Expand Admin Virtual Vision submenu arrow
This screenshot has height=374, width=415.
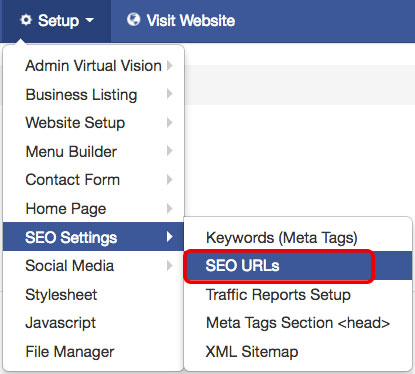tap(170, 65)
